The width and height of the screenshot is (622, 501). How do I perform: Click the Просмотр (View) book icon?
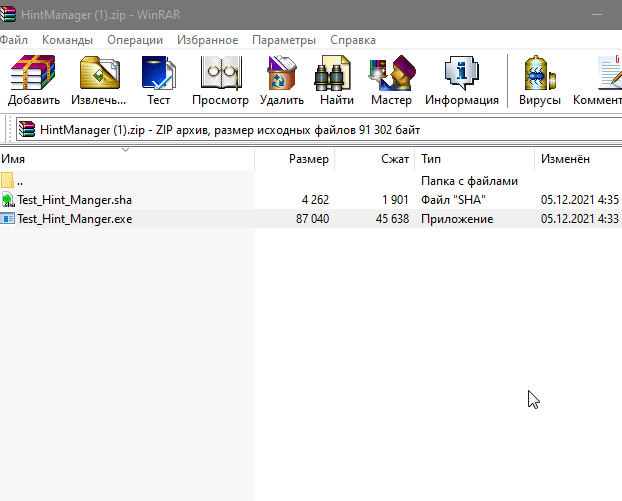tap(221, 73)
